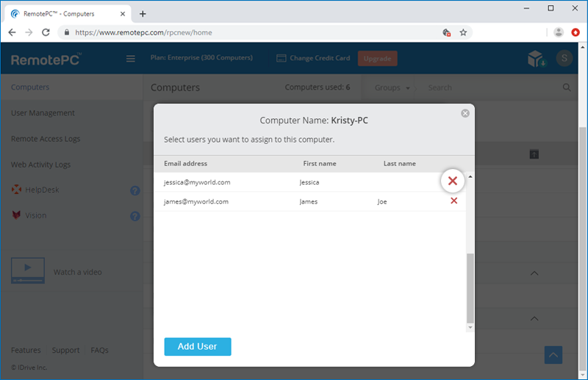Viewport: 588px width, 380px height.
Task: Open the download package icon in header
Action: point(537,59)
